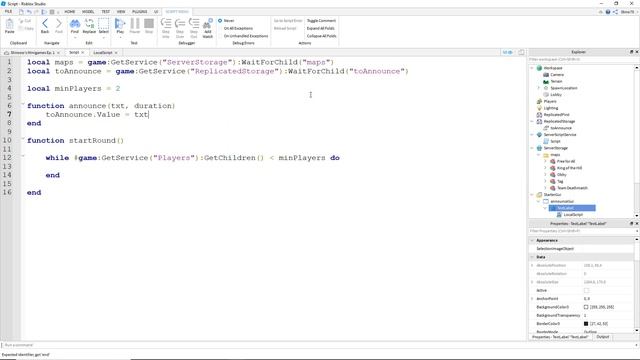The height and width of the screenshot is (360, 640).
Task: Click the undo arrow in quick access bar
Action: 29,12
